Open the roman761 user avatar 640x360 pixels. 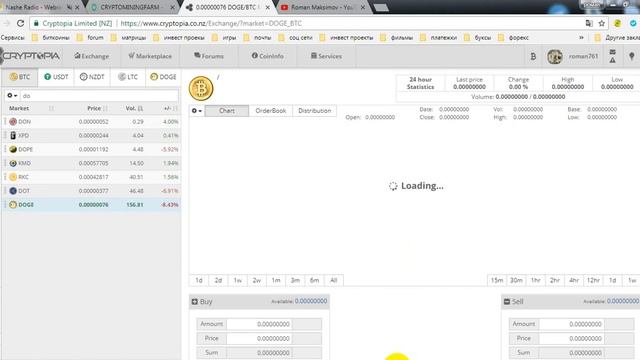click(x=555, y=57)
